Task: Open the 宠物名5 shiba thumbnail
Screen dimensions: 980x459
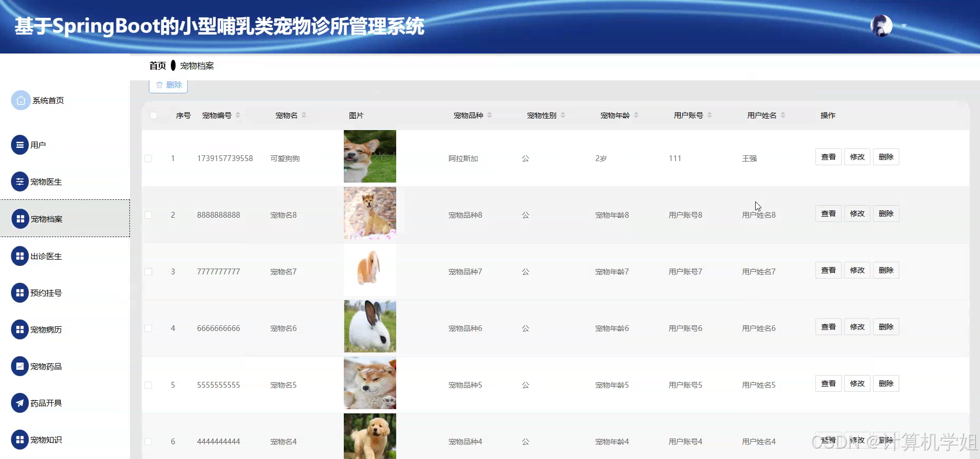Action: 370,383
